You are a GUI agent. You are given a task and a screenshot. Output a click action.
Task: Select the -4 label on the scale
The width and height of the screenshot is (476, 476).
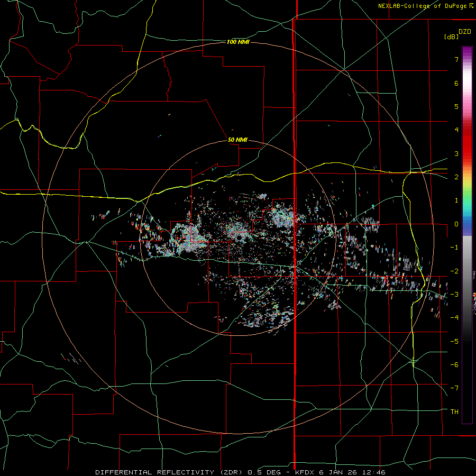(x=454, y=318)
